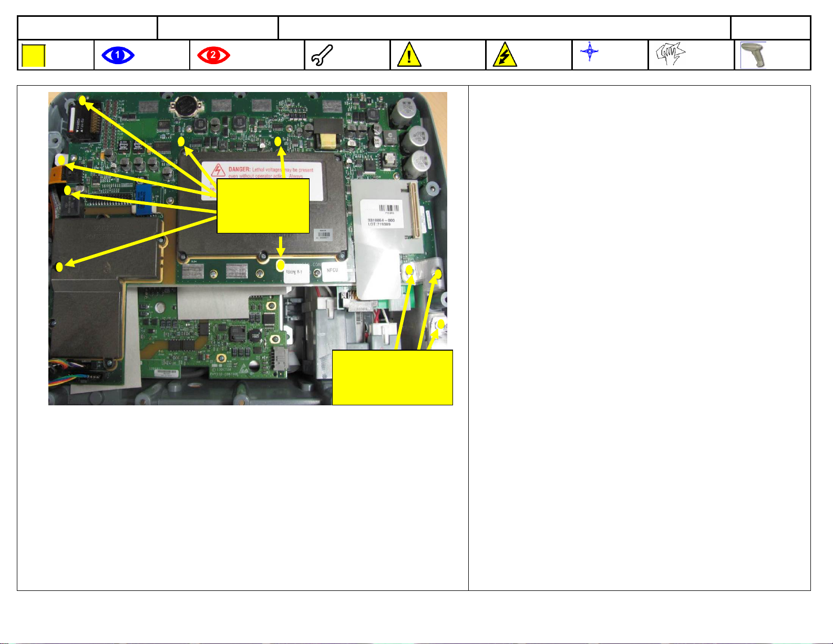Click the blue eye icon numbered 1
This screenshot has height=644, width=833.
click(x=118, y=55)
